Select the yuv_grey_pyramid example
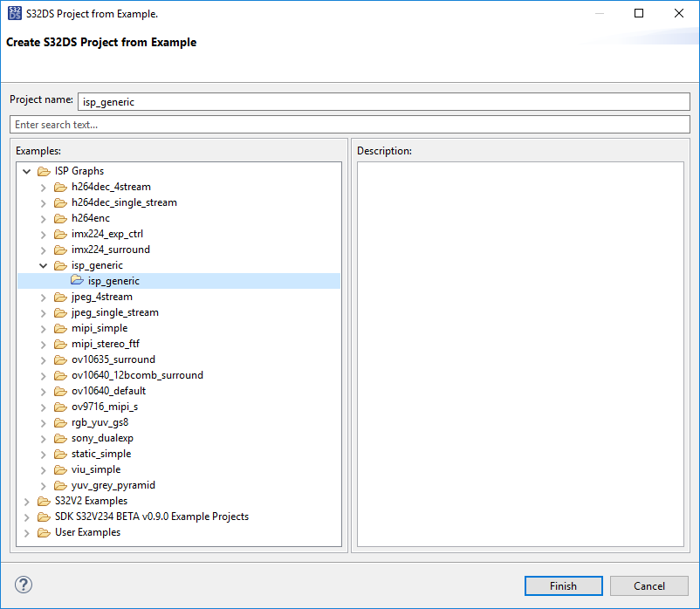This screenshot has width=700, height=609. 113,485
